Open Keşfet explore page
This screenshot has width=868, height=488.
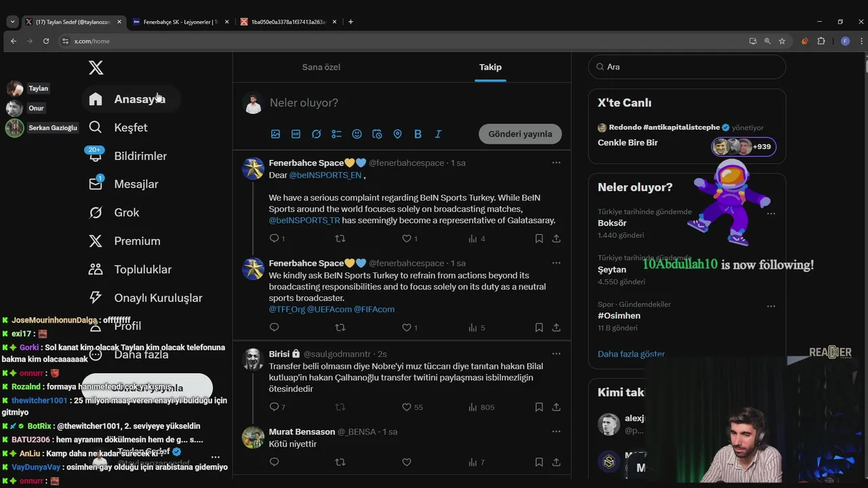[119, 127]
